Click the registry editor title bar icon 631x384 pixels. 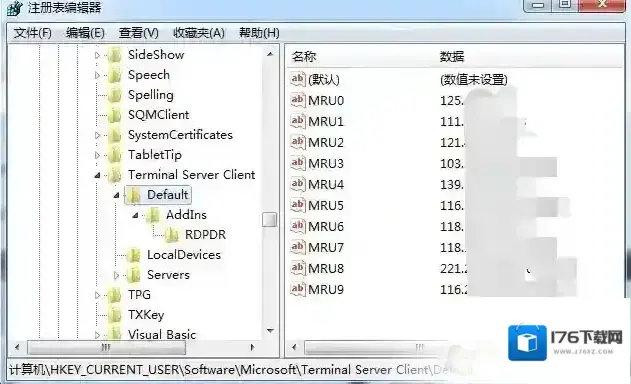pos(14,8)
